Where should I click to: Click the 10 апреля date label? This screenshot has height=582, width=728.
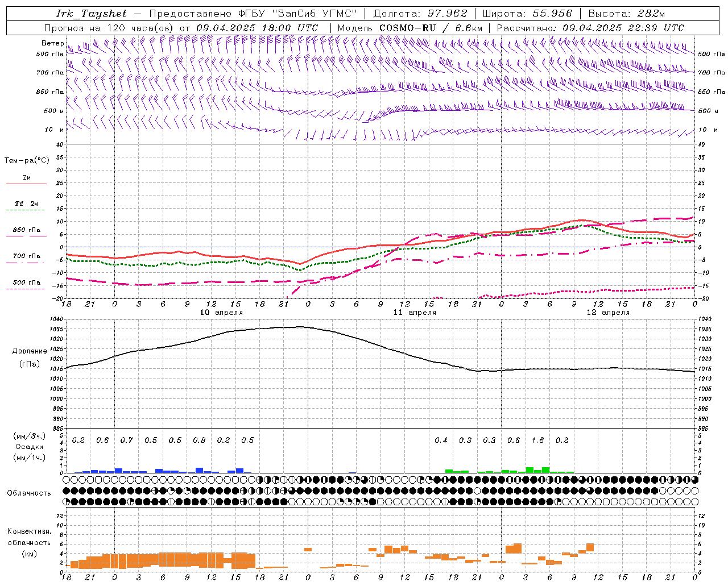click(221, 313)
